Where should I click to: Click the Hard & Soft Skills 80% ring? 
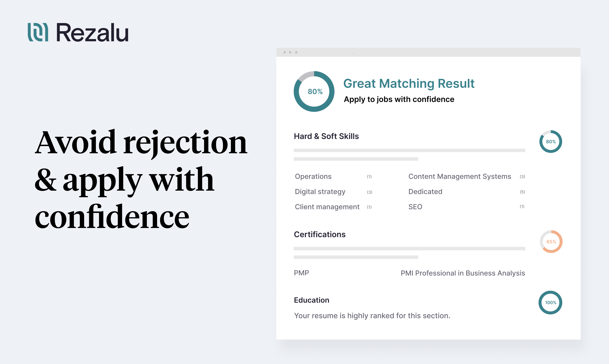click(550, 142)
